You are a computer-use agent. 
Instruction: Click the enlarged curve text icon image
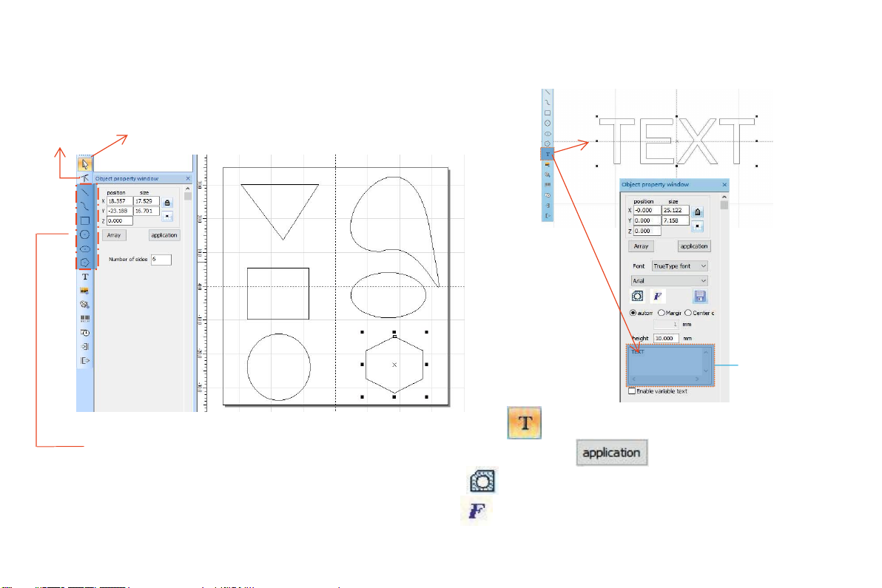(482, 481)
